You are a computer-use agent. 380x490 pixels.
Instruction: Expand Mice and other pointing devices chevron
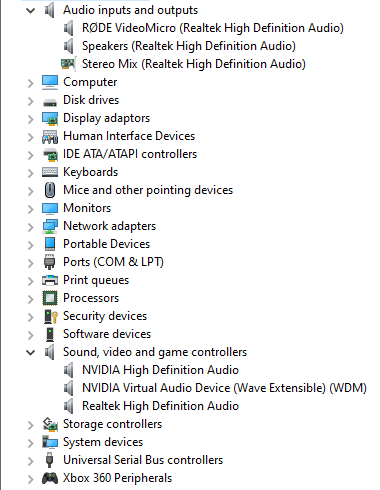pos(31,191)
